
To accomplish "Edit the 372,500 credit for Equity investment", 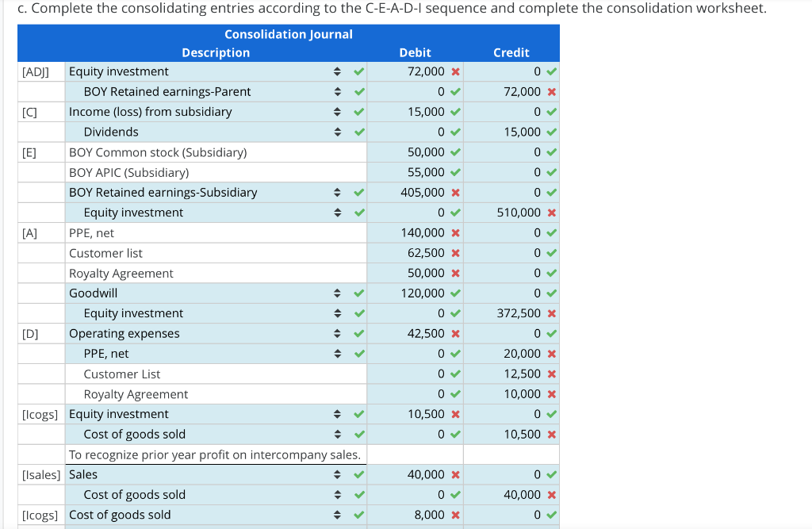I will tap(511, 313).
